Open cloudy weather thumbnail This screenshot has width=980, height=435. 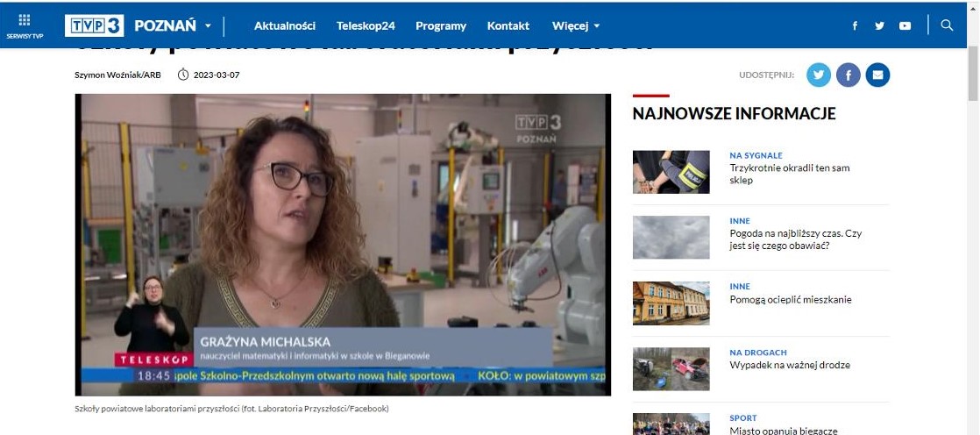tap(671, 238)
